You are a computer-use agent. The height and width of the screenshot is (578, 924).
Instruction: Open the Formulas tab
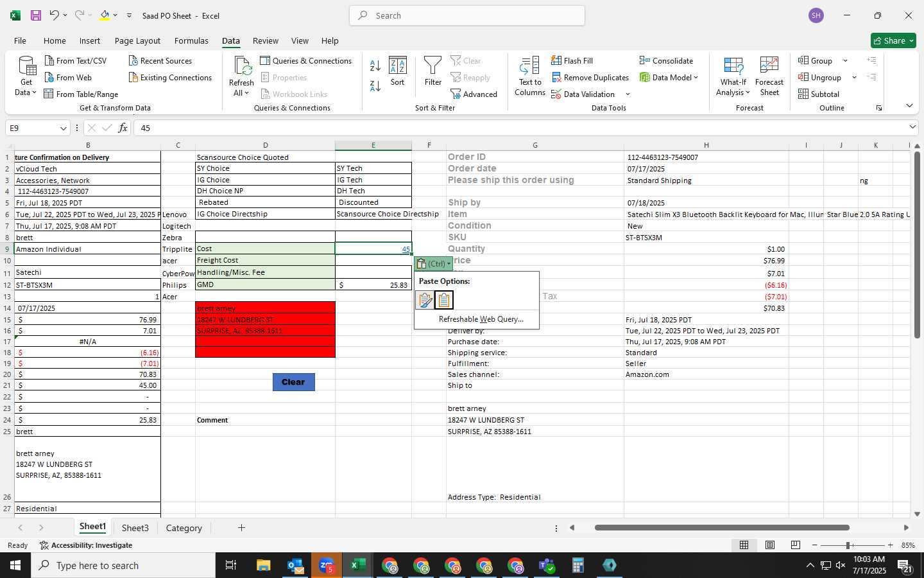click(191, 40)
